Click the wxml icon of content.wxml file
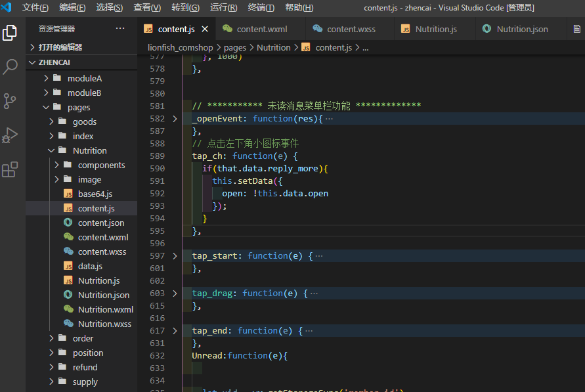585x392 pixels. click(x=68, y=237)
